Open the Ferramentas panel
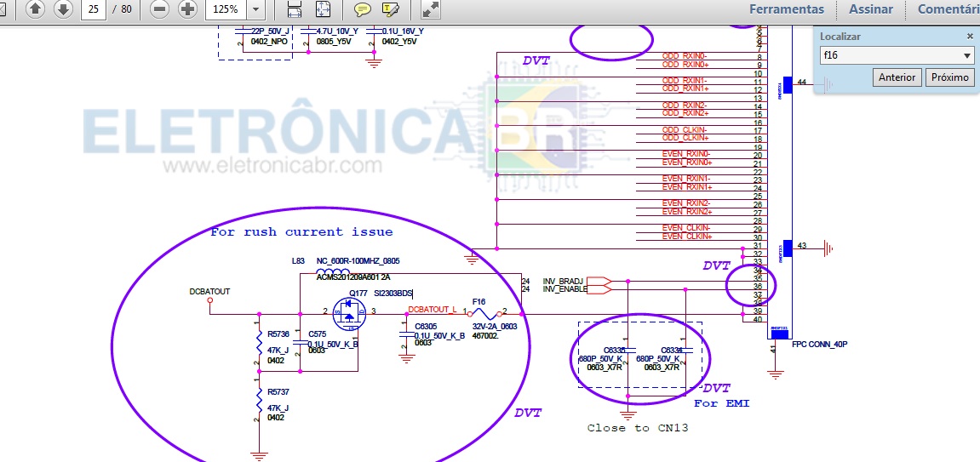Viewport: 980px width, 462px height. click(x=786, y=9)
